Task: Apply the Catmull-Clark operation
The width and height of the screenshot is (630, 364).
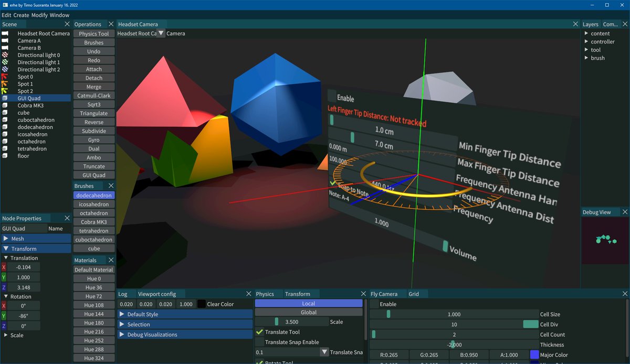Action: click(93, 95)
